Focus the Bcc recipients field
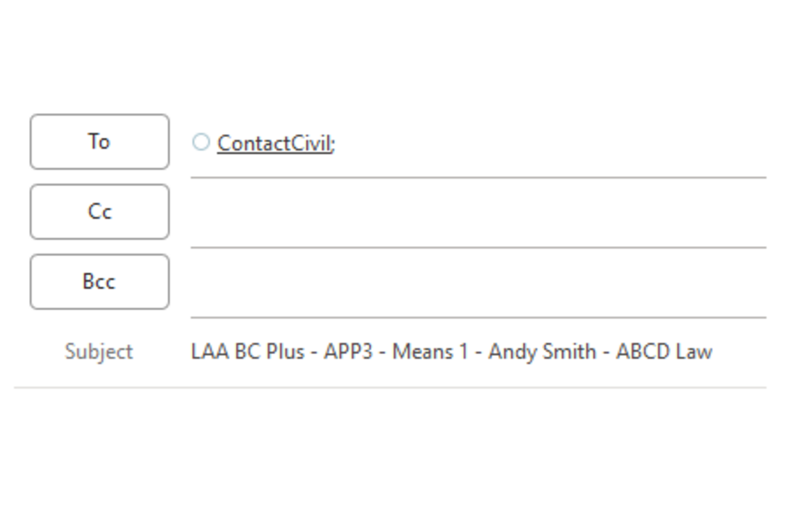The height and width of the screenshot is (532, 798). coord(478,283)
